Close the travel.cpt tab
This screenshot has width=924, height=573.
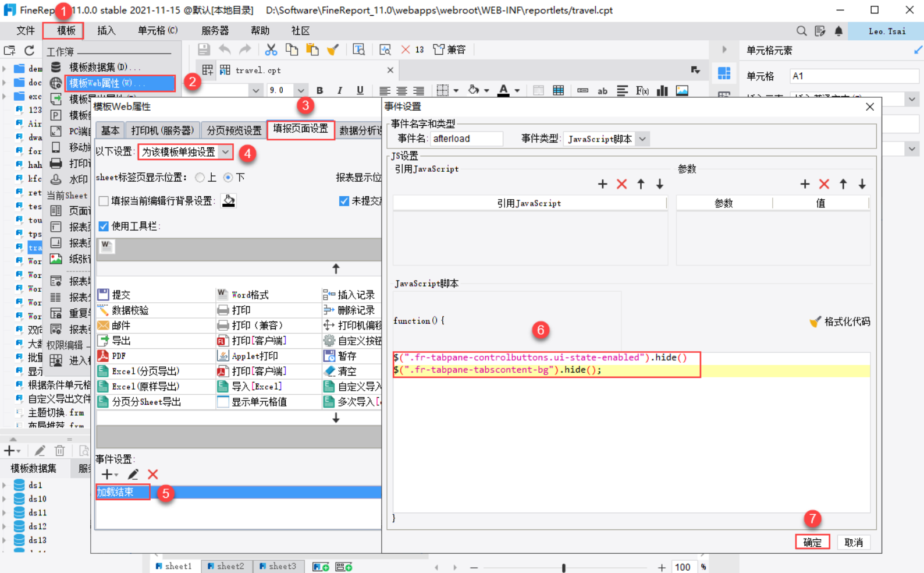point(390,70)
